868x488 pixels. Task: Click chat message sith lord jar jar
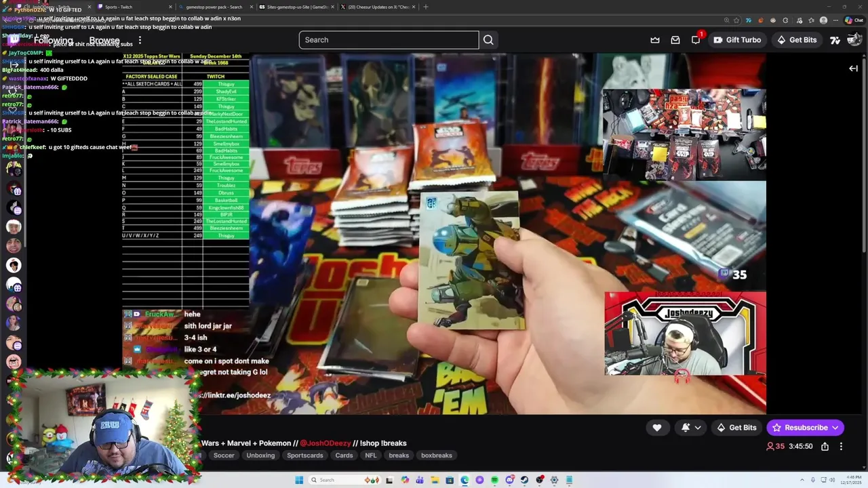point(208,326)
